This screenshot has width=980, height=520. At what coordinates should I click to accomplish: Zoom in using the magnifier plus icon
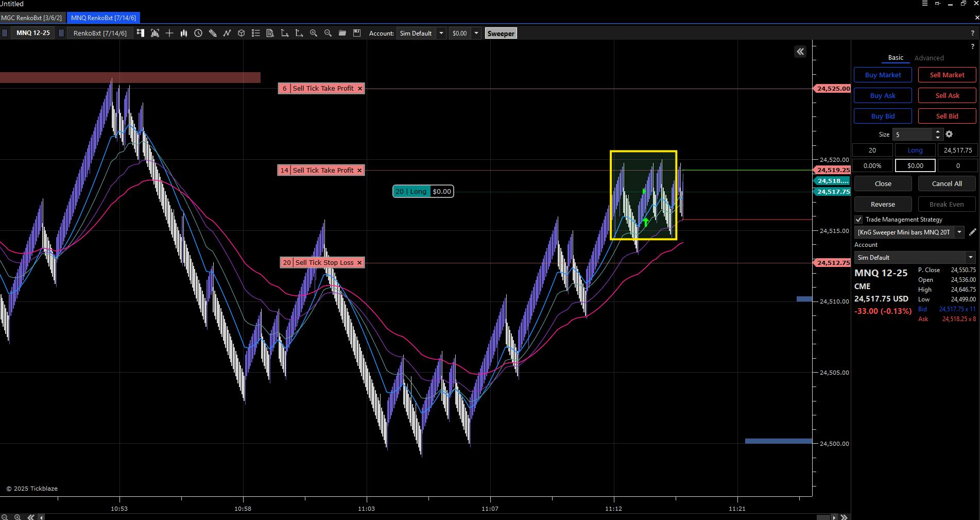[314, 33]
